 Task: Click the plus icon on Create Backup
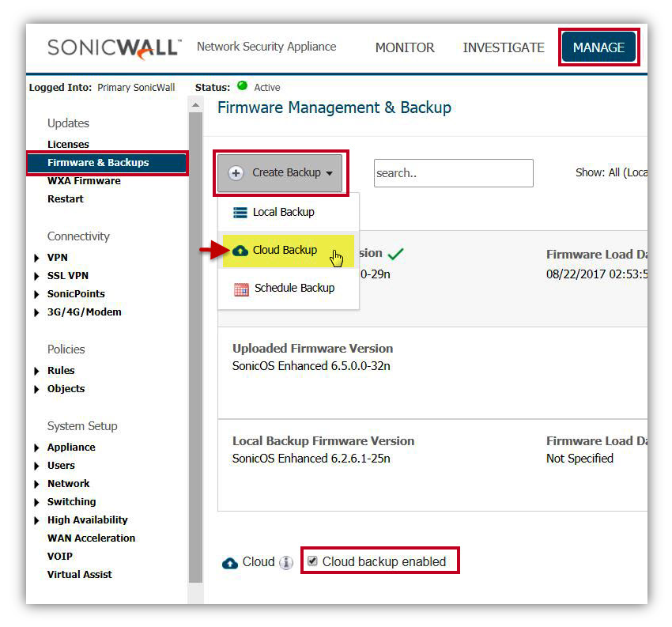pos(236,173)
